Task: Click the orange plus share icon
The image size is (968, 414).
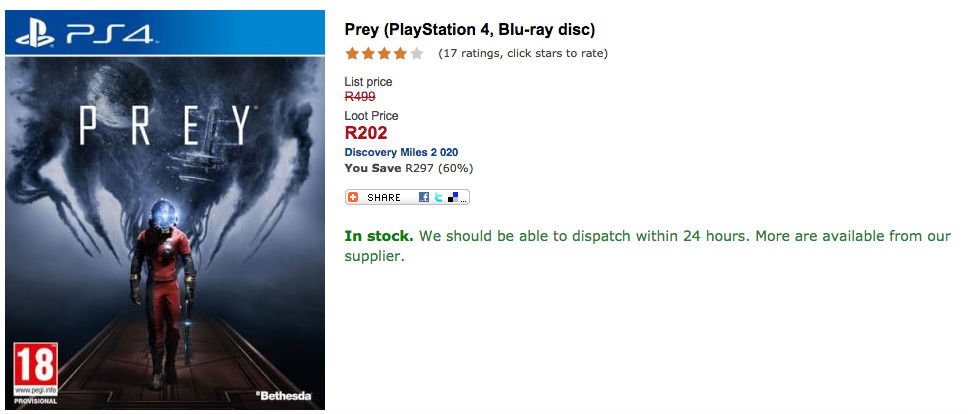Action: pos(353,198)
